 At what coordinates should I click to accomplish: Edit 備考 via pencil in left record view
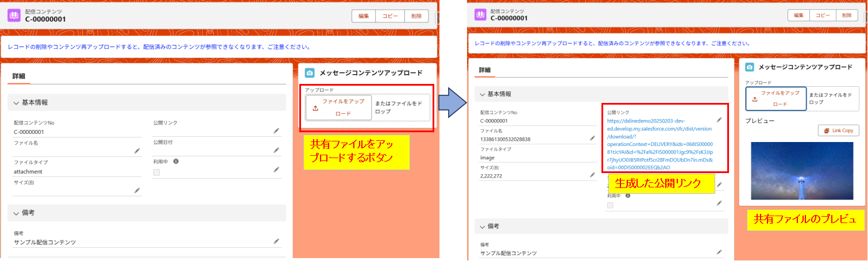pyautogui.click(x=276, y=241)
